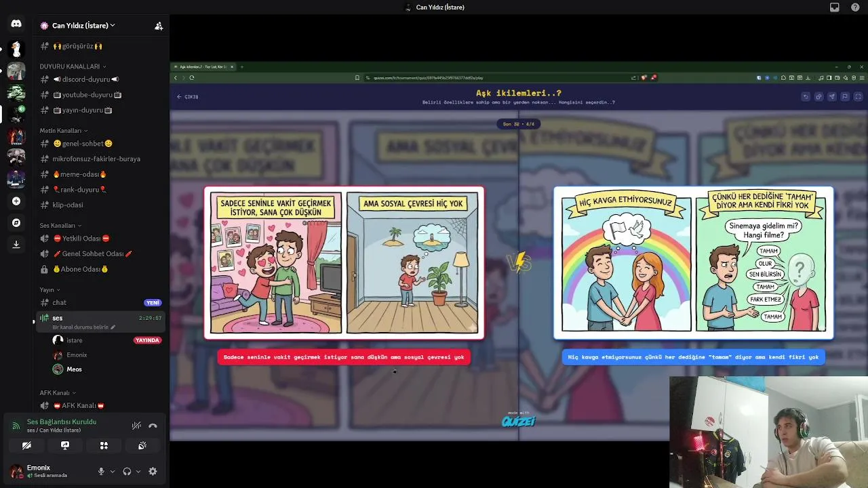The width and height of the screenshot is (868, 488).
Task: Join the AFK Kanalı voice channel
Action: (100, 405)
